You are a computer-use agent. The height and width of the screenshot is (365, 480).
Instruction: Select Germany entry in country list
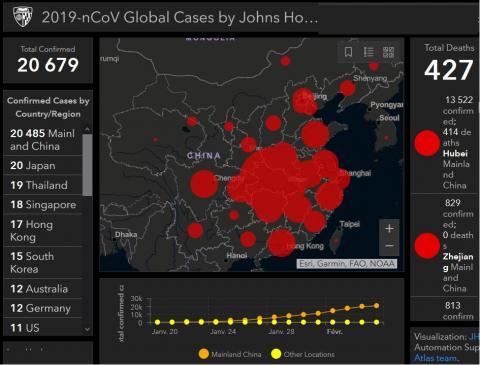(43, 308)
